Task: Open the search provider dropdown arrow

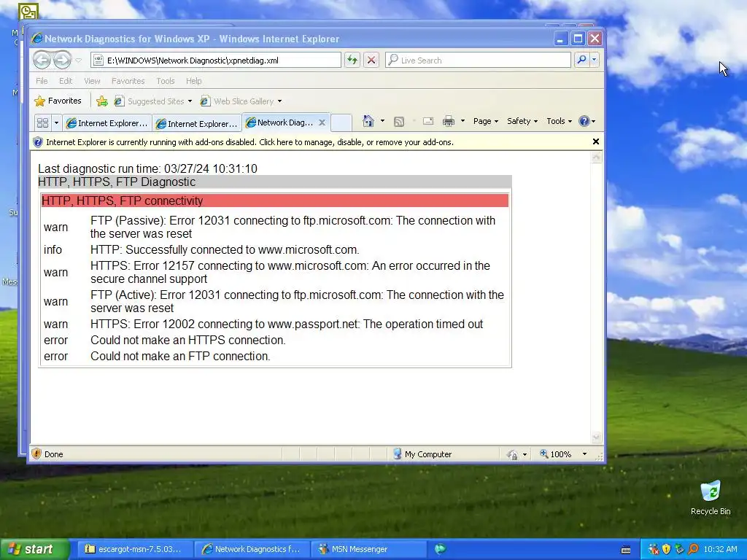Action: click(594, 60)
